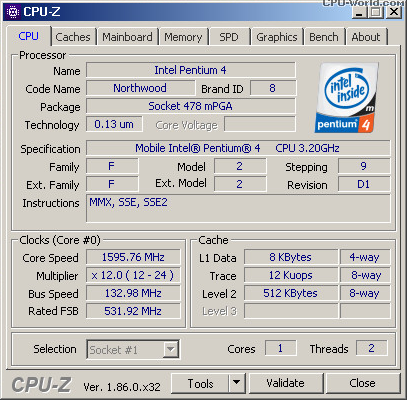Click the Tools button
Screen dimensions: 407x400
click(x=200, y=383)
